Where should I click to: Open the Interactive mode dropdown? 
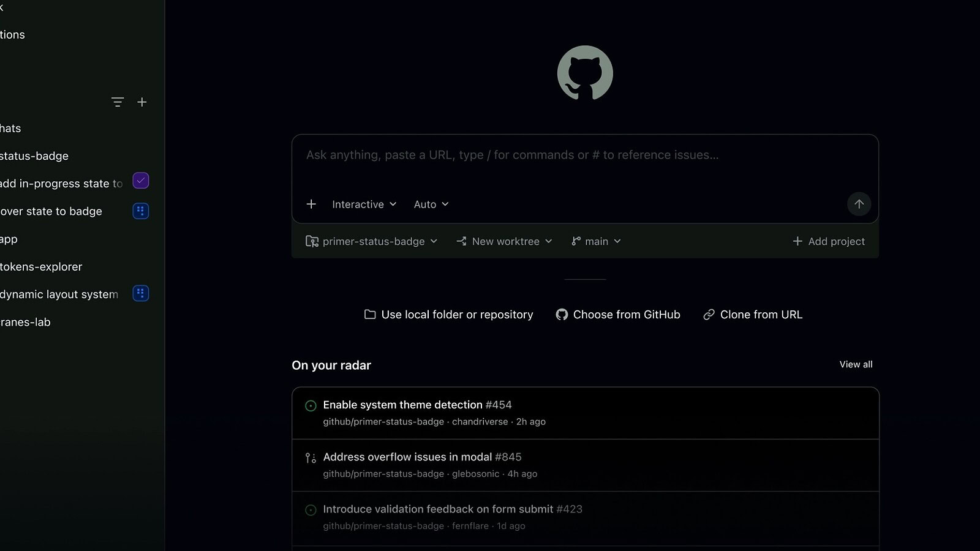(x=364, y=204)
